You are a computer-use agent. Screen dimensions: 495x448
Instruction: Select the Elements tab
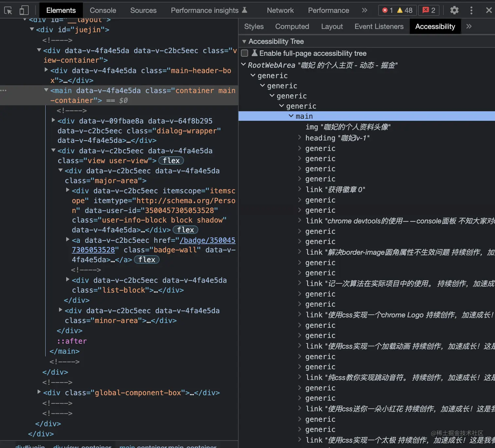click(61, 10)
